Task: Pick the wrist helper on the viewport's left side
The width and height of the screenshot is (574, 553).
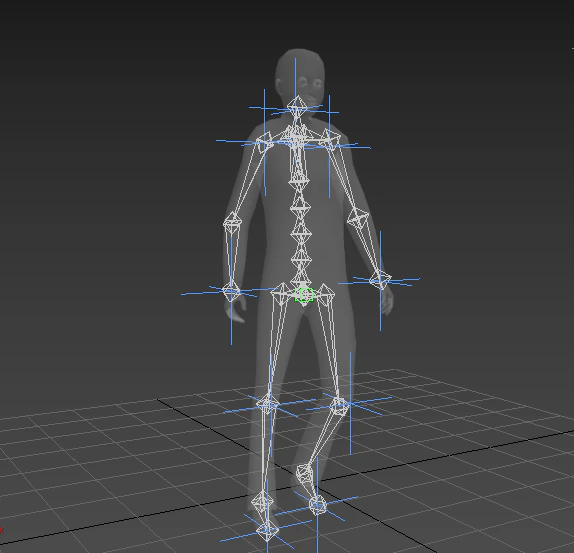Action: [231, 292]
